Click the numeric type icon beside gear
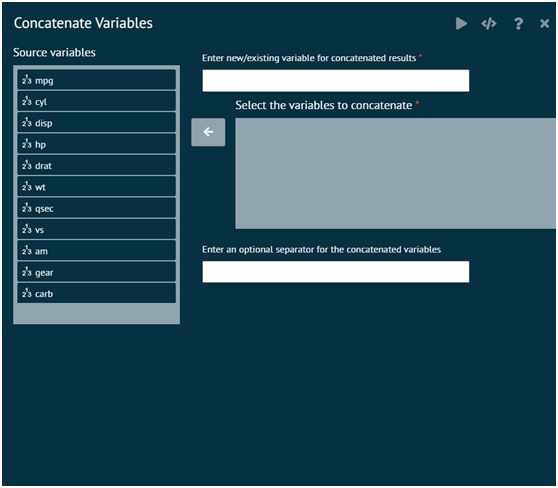The width and height of the screenshot is (558, 488). 27,272
